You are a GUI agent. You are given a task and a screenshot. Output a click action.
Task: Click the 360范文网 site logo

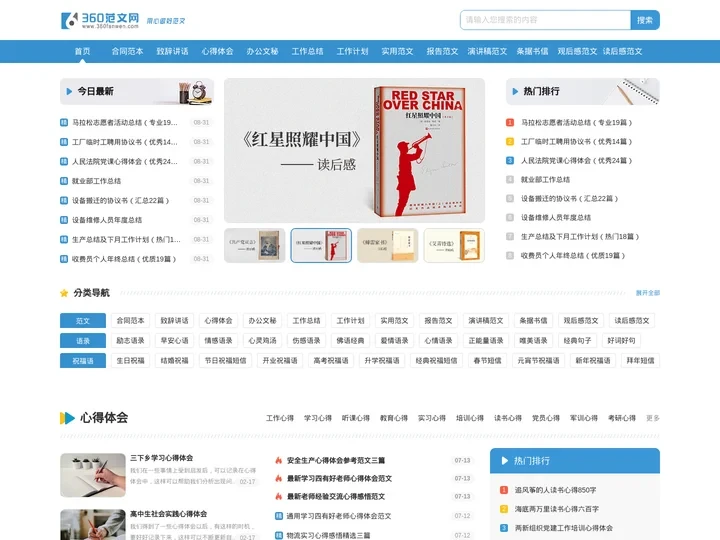pos(100,20)
